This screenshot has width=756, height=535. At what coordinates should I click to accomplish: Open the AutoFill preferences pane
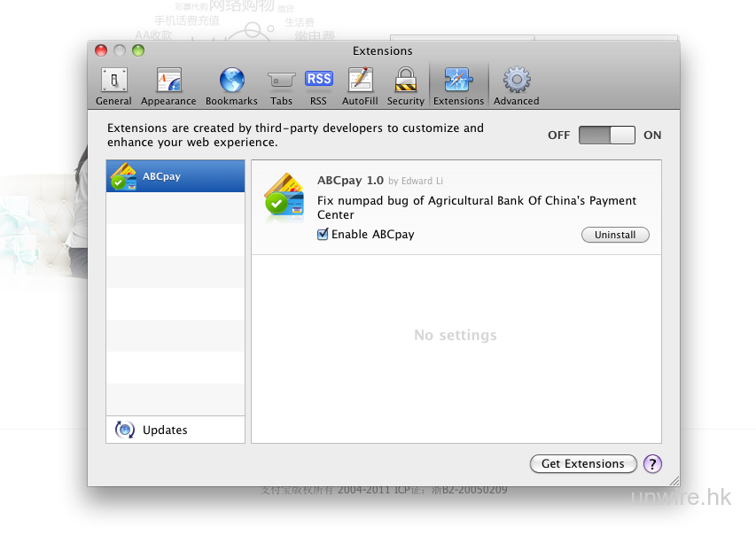(360, 86)
